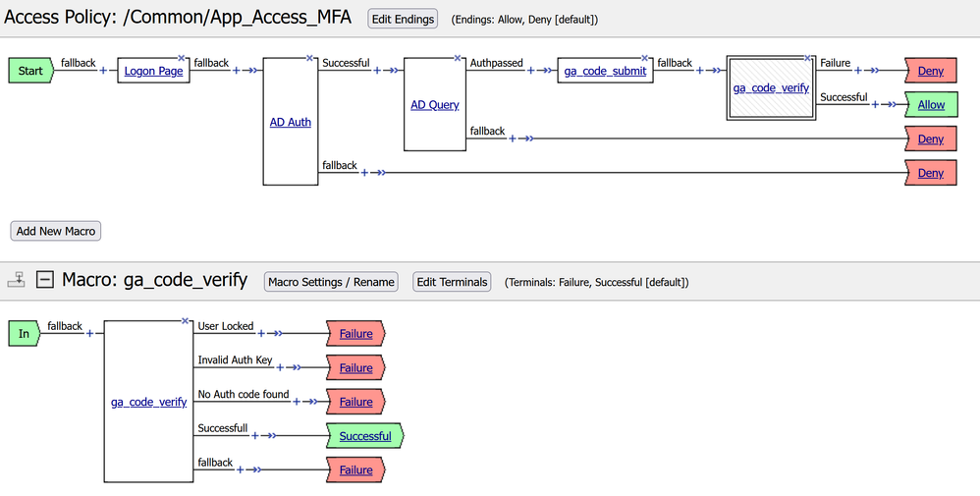The height and width of the screenshot is (496, 980).
Task: Change the green Allow ending
Action: [x=931, y=105]
